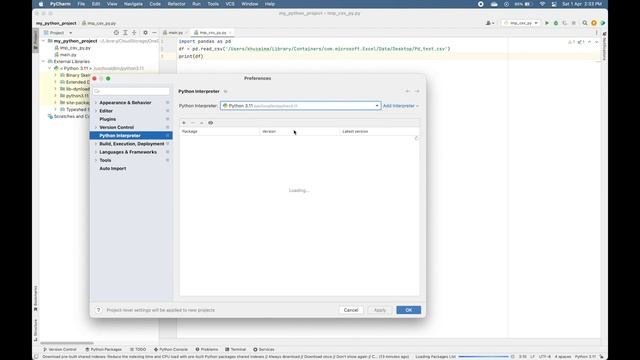Open the Python Interpreter dropdown
Screen dimensions: 640x360
click(x=300, y=106)
